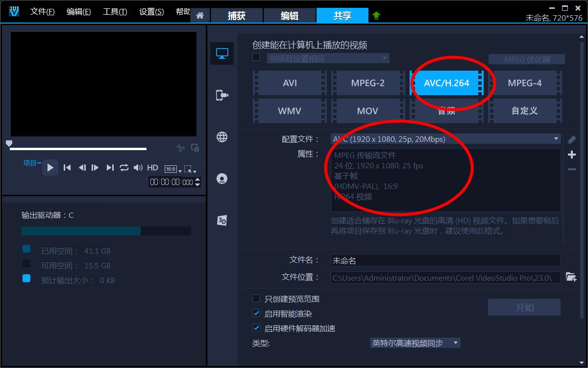Decrease timecode with down stepper arrow

(197, 184)
